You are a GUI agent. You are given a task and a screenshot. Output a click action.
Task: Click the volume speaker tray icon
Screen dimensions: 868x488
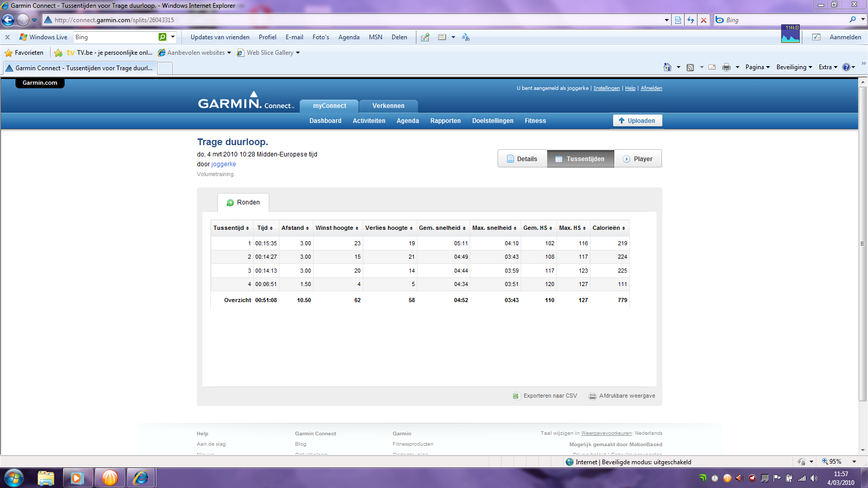click(x=814, y=478)
